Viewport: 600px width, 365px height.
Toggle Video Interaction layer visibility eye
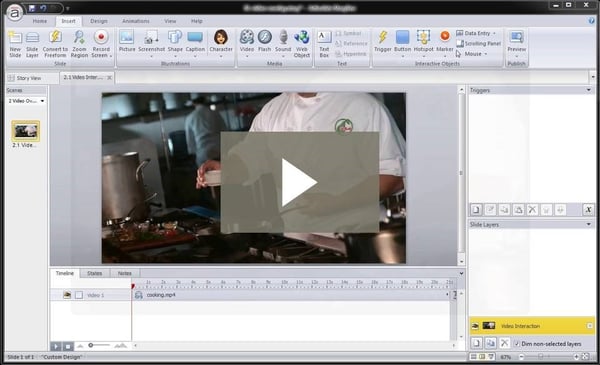[475, 326]
